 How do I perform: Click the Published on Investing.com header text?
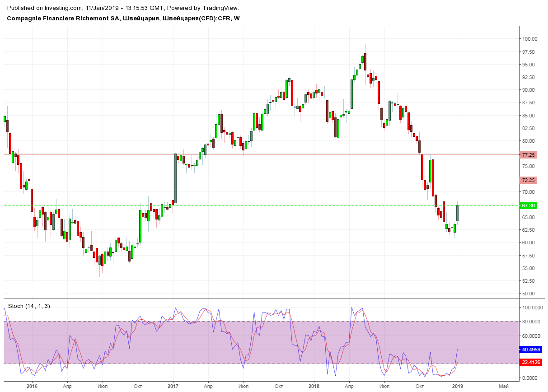point(123,8)
